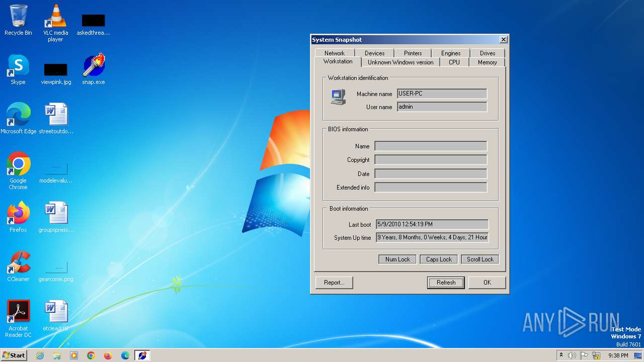
Task: Open the Recycle Bin desktop icon
Action: point(18,20)
